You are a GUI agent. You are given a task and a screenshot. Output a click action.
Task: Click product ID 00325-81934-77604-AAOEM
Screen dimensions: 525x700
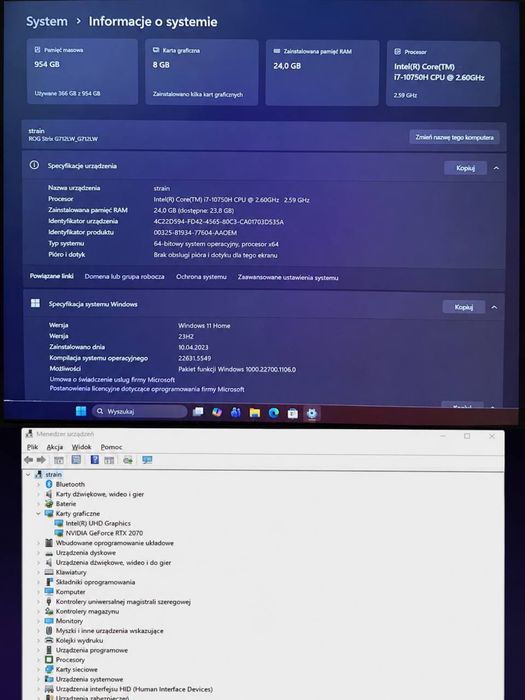point(195,233)
